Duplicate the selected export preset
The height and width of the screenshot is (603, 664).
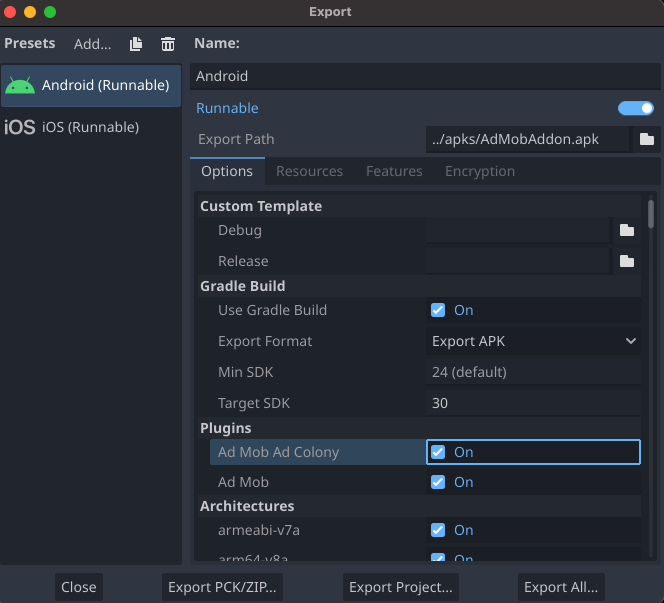pyautogui.click(x=136, y=44)
